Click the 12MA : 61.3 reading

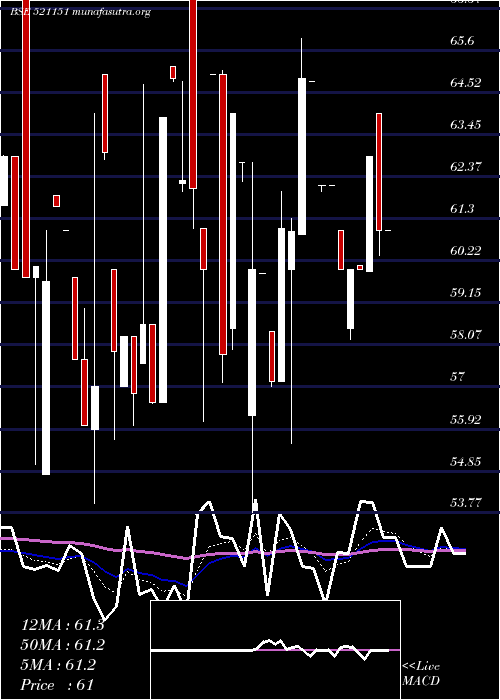[x=62, y=625]
